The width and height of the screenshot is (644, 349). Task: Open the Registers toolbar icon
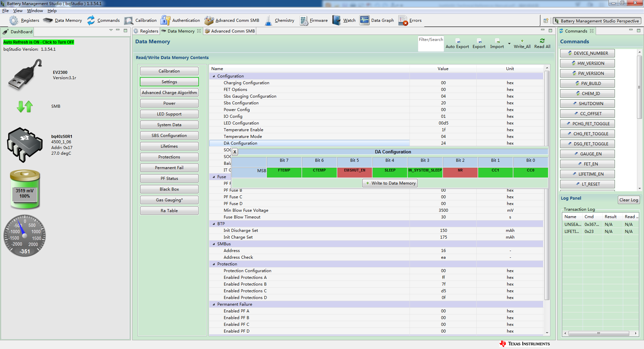click(x=14, y=20)
